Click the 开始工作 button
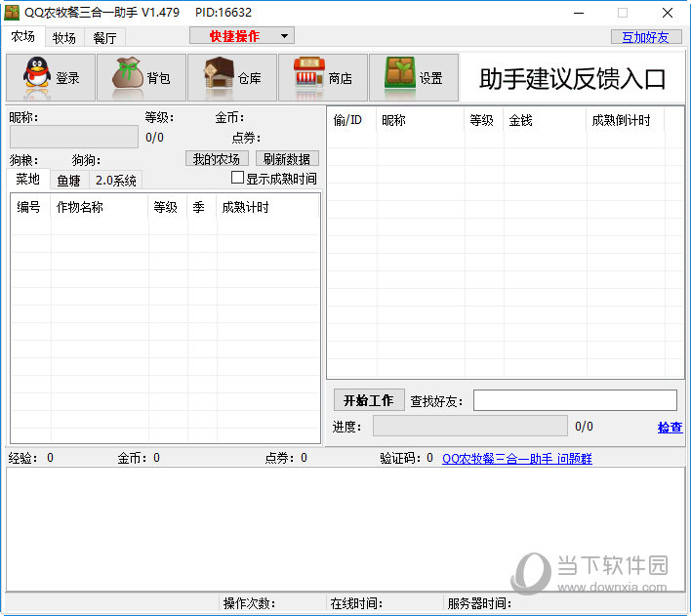 (369, 400)
